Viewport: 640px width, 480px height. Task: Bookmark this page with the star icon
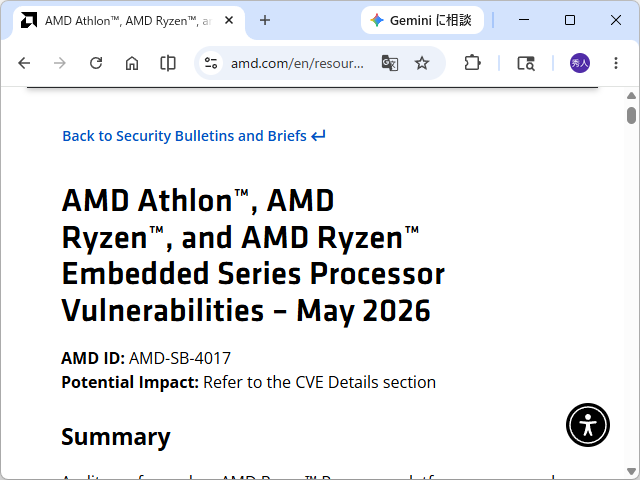(x=422, y=63)
